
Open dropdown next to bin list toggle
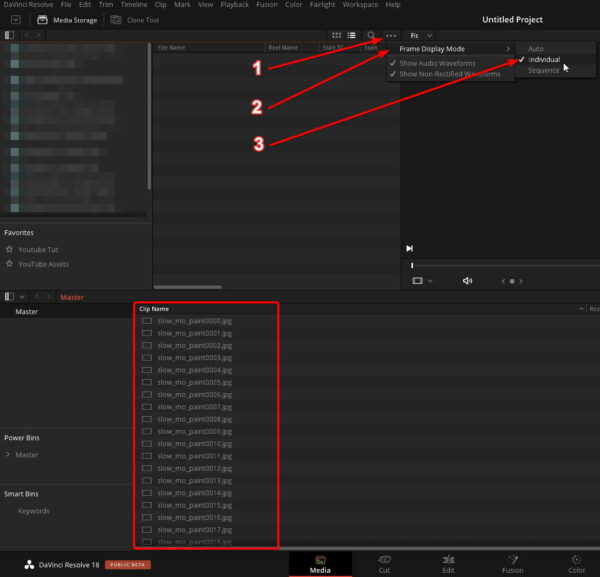(x=22, y=297)
